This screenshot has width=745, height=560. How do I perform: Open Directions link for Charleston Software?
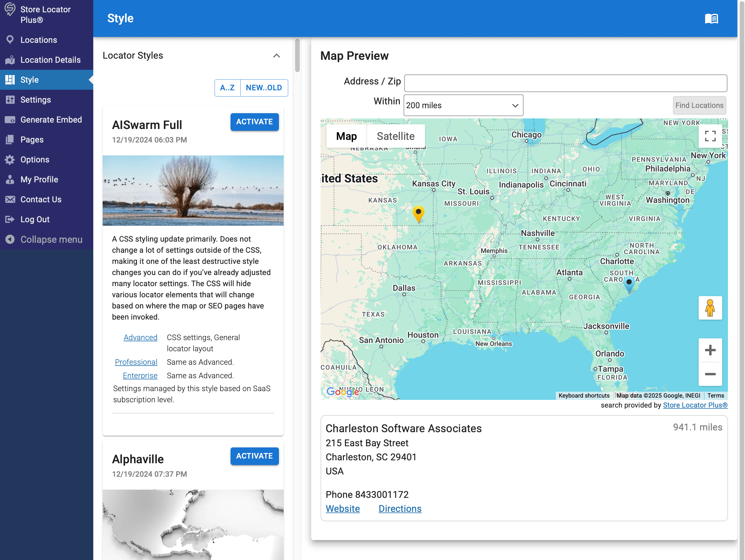pos(399,508)
